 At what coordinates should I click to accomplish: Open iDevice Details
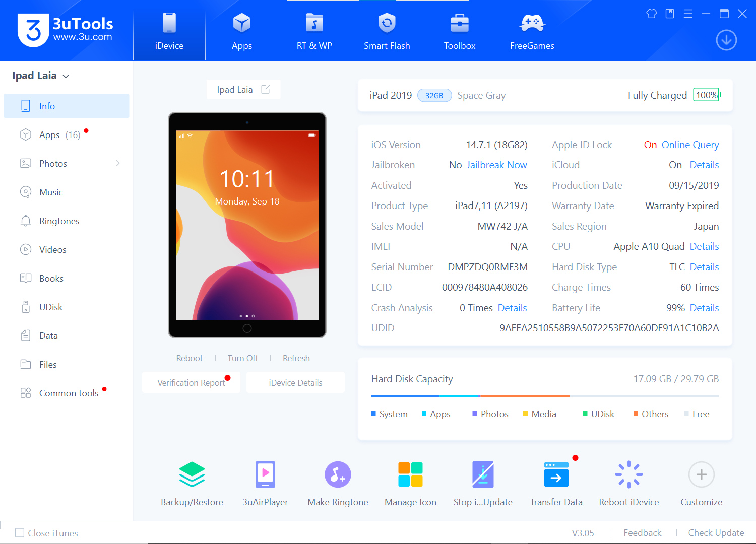(x=295, y=383)
